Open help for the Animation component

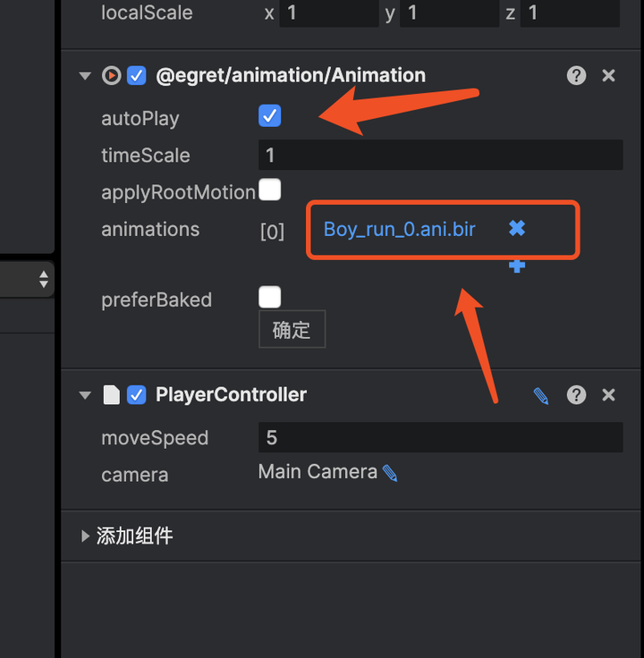click(576, 76)
